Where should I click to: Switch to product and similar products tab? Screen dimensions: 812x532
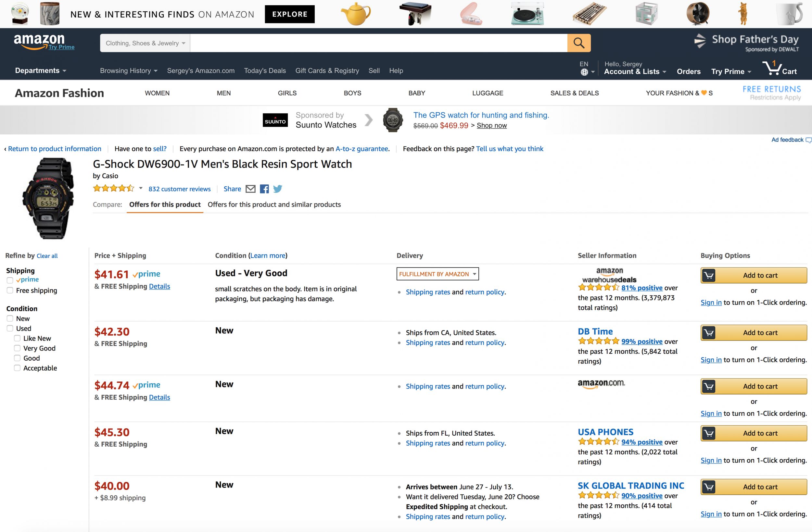(274, 204)
